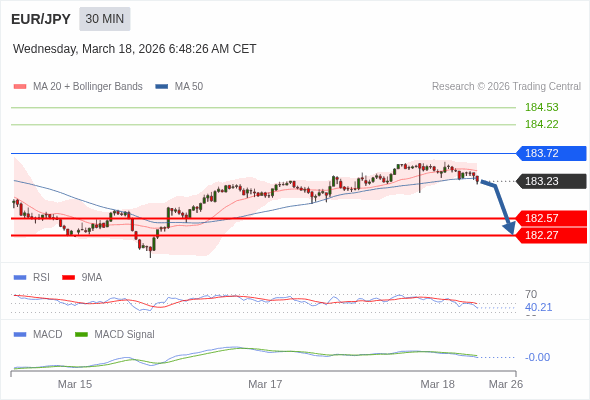Toggle the RSI legend label

41,278
